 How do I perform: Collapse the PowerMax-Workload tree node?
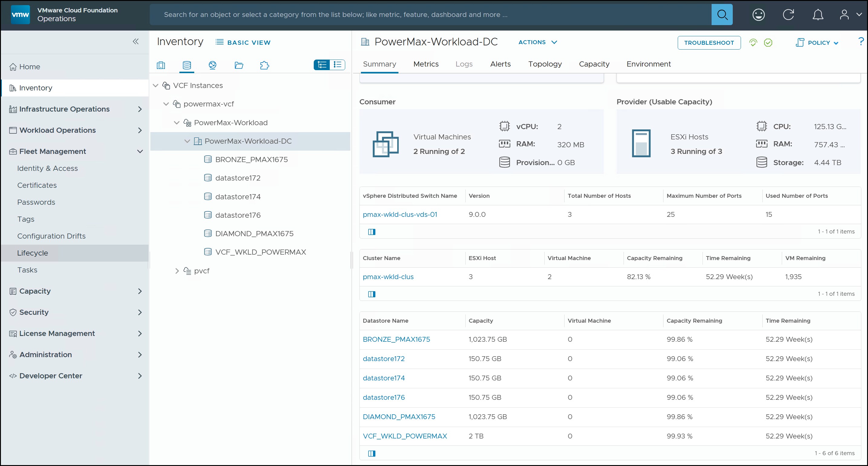177,122
